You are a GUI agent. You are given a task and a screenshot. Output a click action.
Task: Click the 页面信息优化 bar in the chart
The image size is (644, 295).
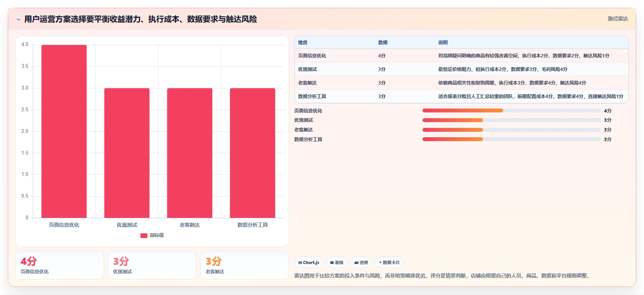coord(64,131)
